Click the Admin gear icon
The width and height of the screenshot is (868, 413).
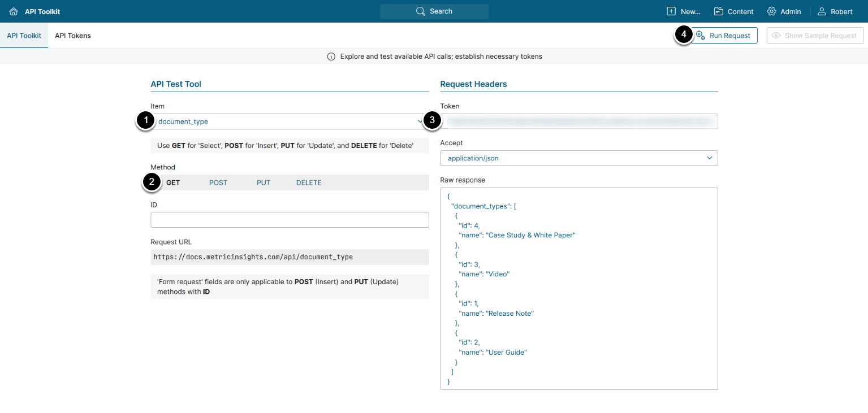(x=771, y=11)
